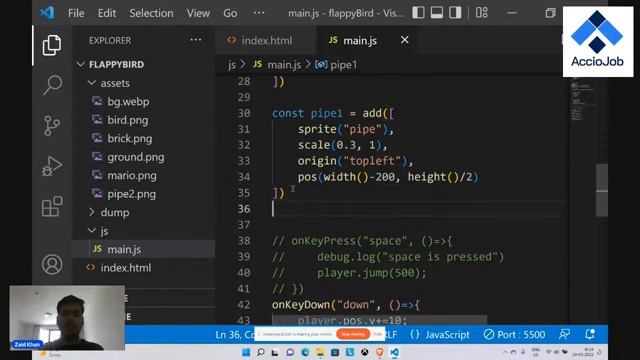
Task: Click the orange Stop sharing button
Action: [x=353, y=334]
